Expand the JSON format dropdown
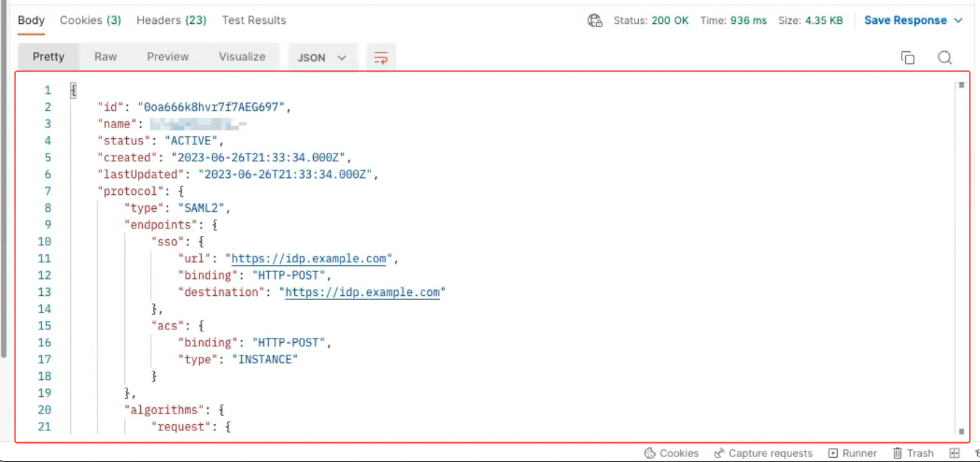Image resolution: width=980 pixels, height=462 pixels. (322, 57)
